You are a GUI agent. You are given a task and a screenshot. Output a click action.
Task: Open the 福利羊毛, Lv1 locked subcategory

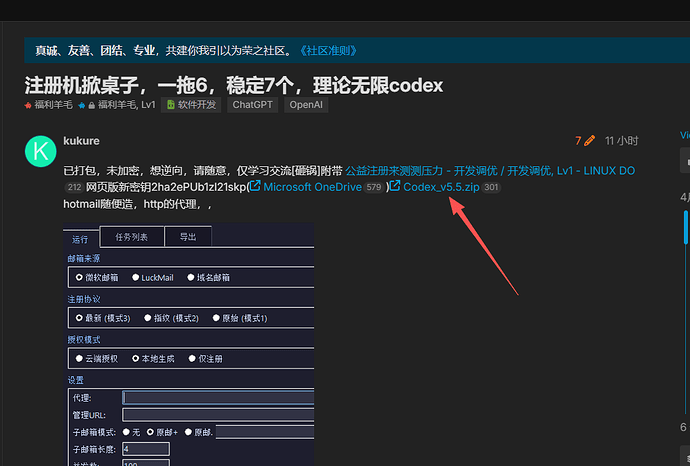click(x=117, y=105)
